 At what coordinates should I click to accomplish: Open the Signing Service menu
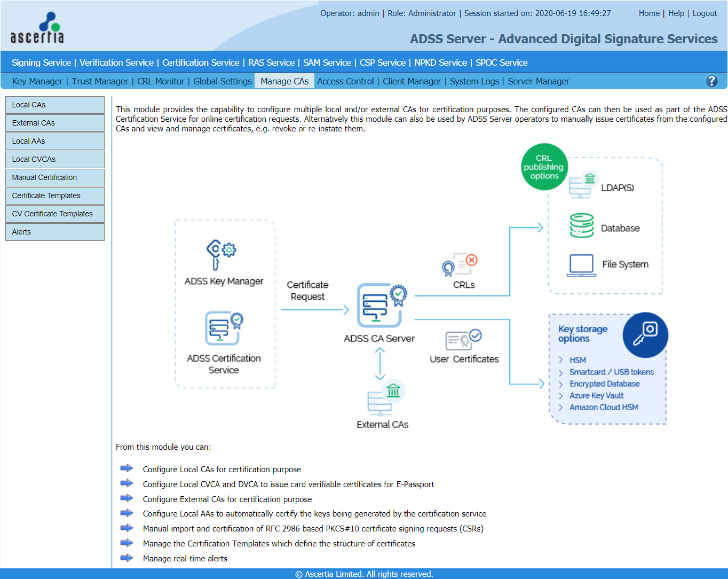coord(41,62)
